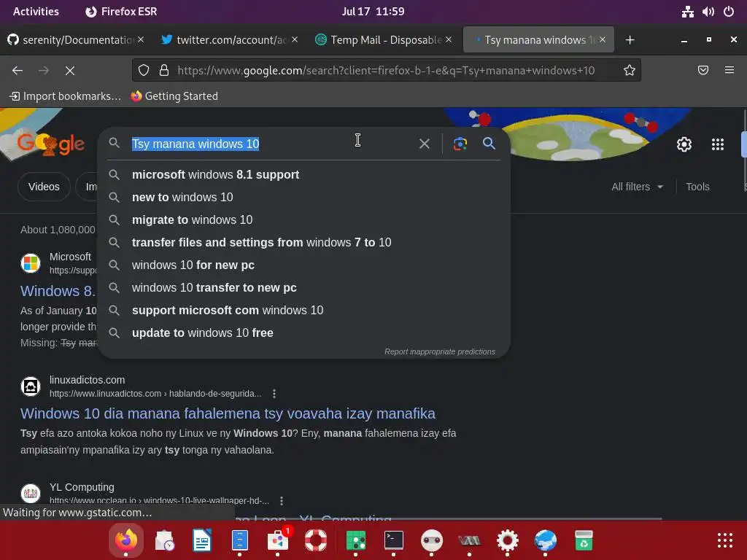Save page to Pocket icon
Screen dimensions: 747x560
point(703,71)
